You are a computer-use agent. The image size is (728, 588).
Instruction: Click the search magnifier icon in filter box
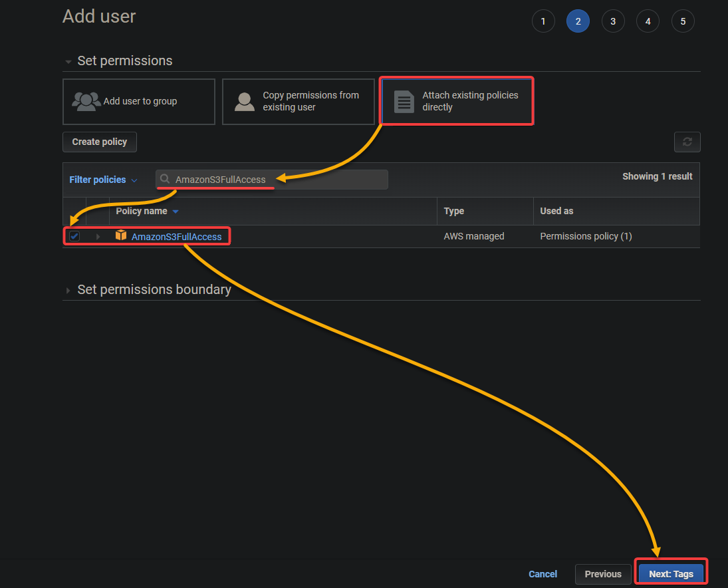(x=165, y=179)
